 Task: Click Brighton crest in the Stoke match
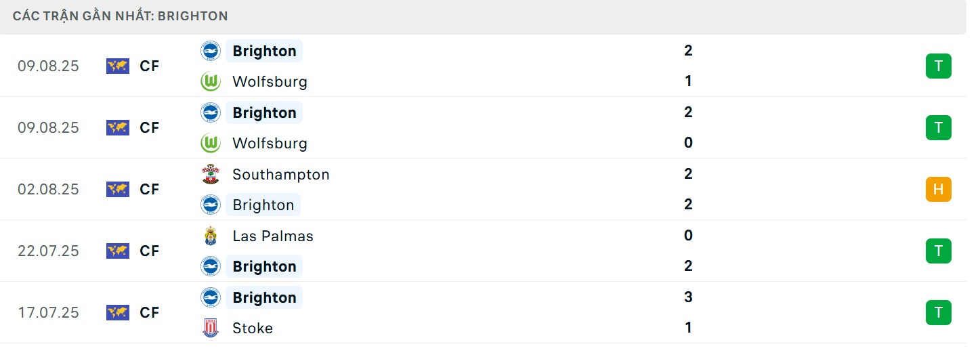211,297
